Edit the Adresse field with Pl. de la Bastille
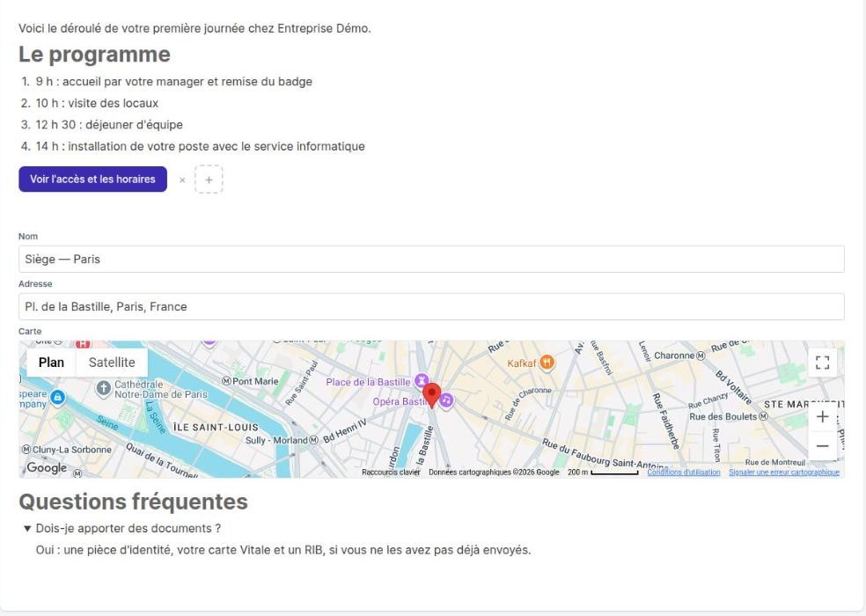 431,306
